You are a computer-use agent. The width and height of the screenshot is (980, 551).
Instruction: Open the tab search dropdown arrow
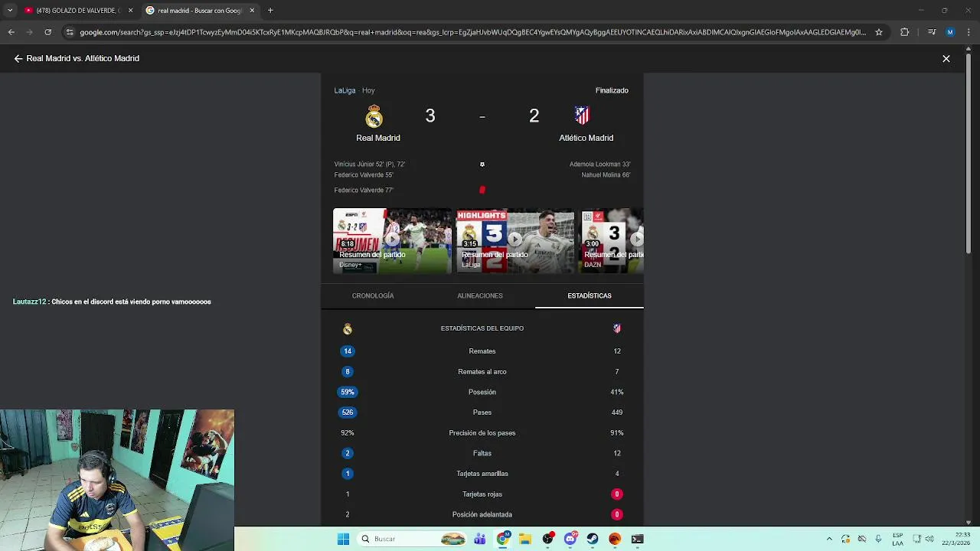10,11
